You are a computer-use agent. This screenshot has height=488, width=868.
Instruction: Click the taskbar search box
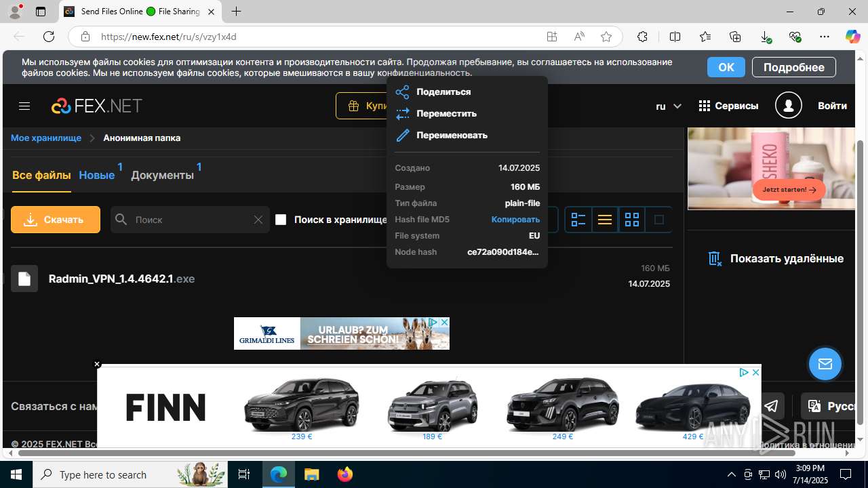point(129,474)
